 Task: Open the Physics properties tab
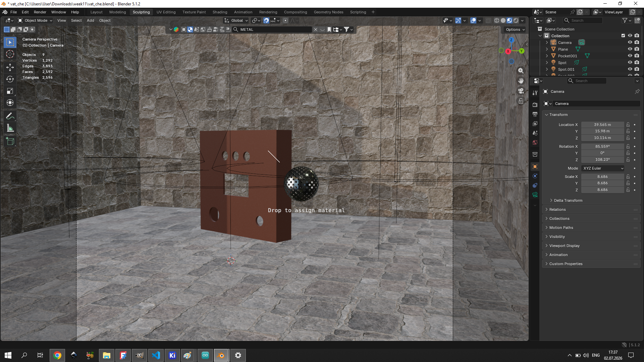click(535, 176)
